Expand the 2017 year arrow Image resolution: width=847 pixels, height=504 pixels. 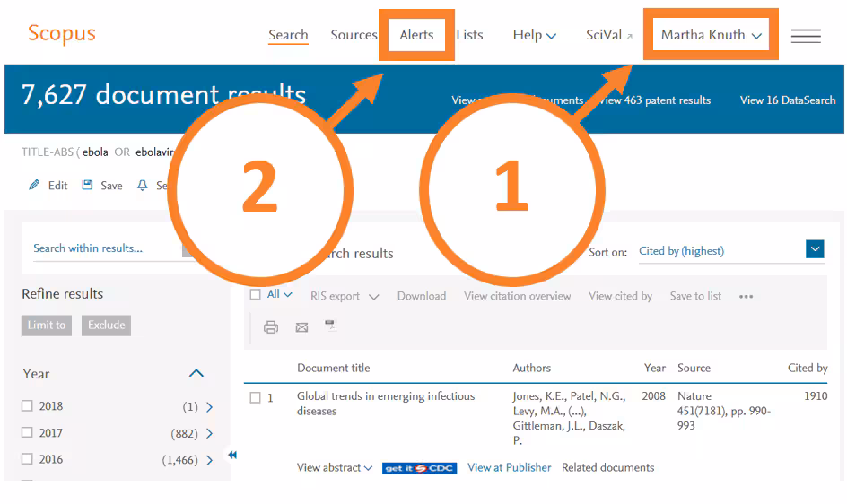coord(210,433)
